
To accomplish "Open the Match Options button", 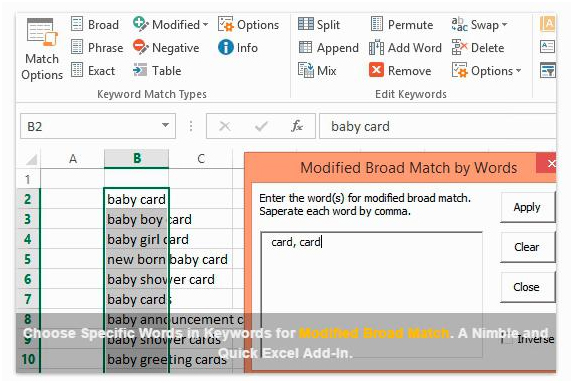I will 42,49.
